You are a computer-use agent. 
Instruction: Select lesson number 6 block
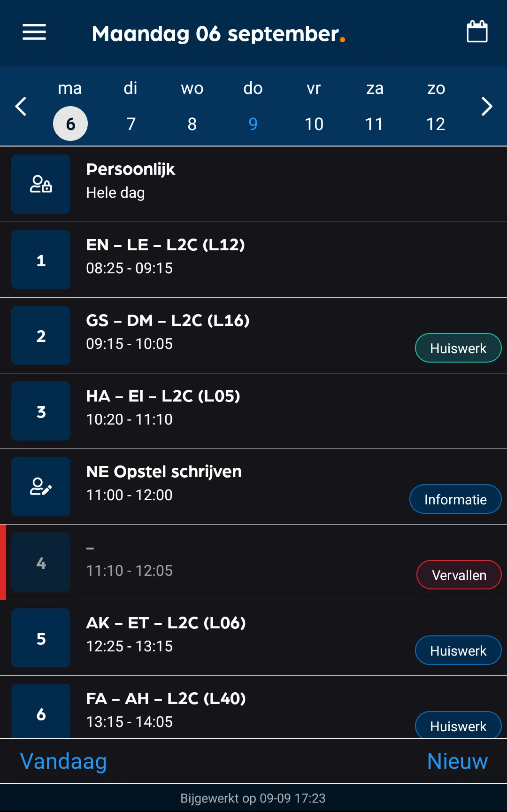[40, 713]
